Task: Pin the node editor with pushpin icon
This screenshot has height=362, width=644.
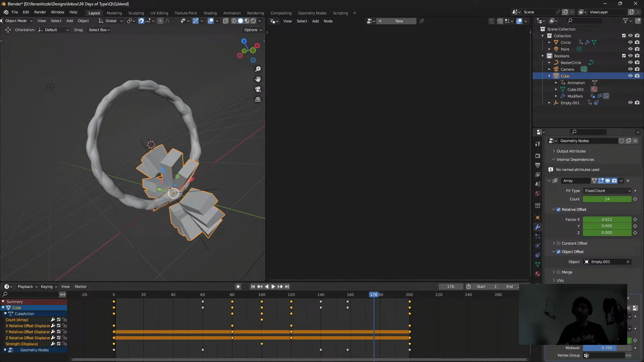Action: 422,21
